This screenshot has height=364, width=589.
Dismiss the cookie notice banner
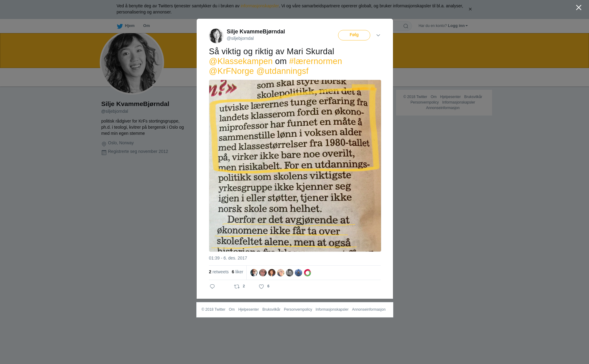470,9
